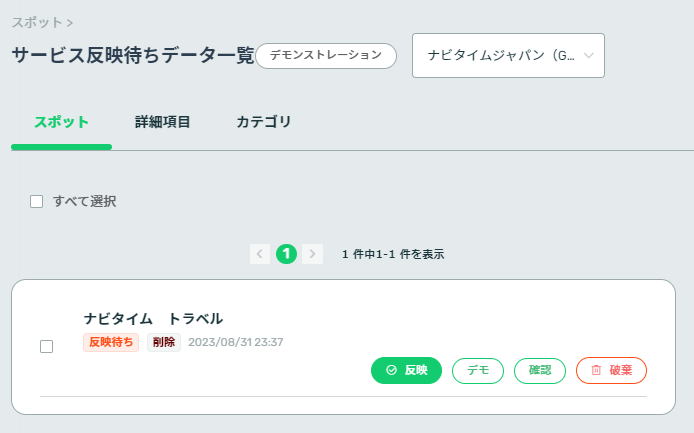Open the カテゴリ tab

[x=263, y=122]
